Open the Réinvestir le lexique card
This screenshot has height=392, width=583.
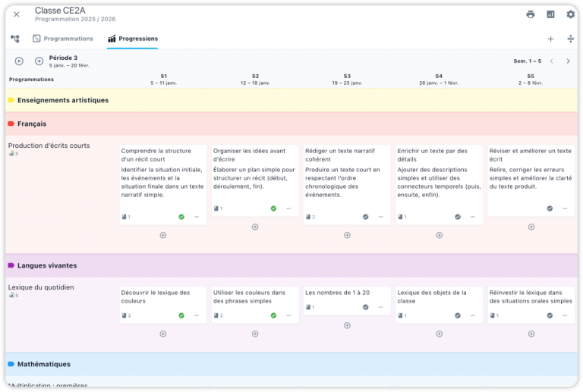coord(531,305)
